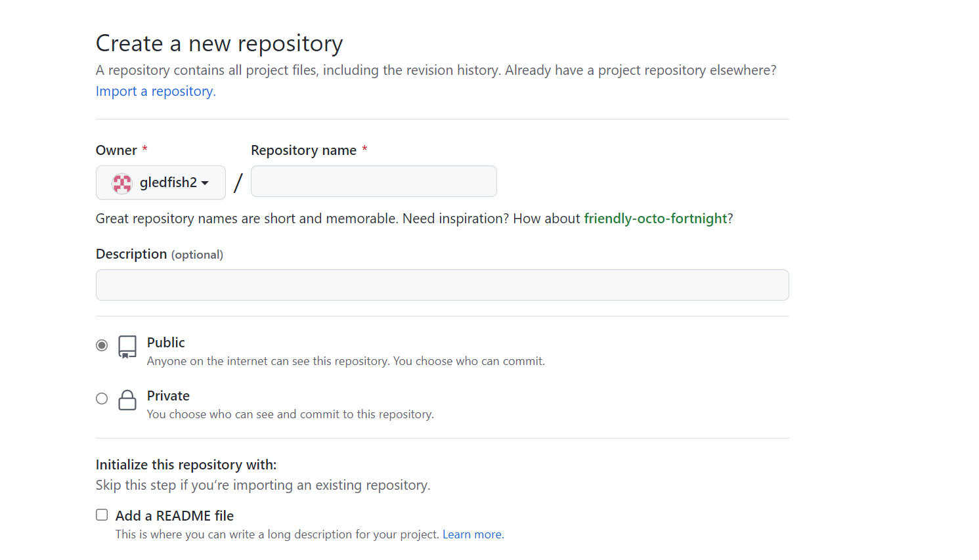The image size is (979, 560).
Task: Enable the Add a README file checkbox
Action: point(102,515)
